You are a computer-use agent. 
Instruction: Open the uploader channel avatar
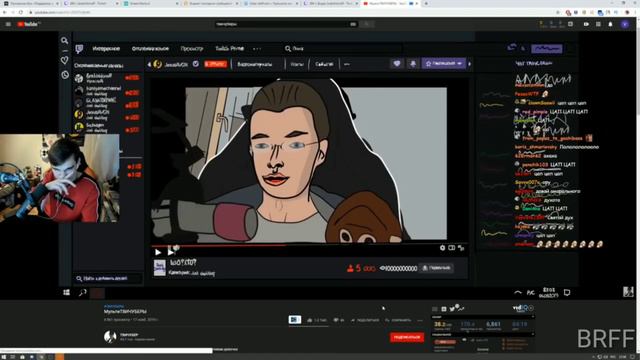[110, 337]
